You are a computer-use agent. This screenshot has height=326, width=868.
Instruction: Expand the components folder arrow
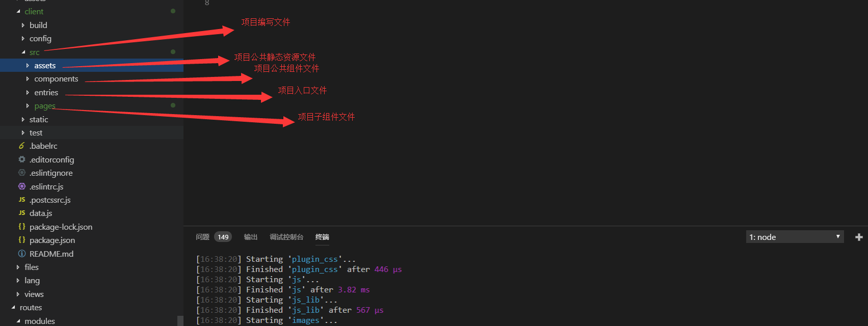point(28,79)
